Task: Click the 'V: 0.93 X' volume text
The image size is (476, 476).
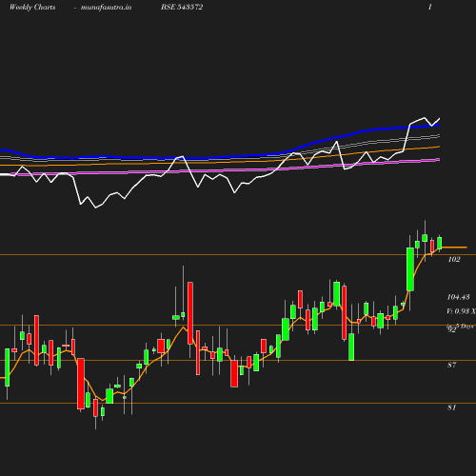Action: 461,311
